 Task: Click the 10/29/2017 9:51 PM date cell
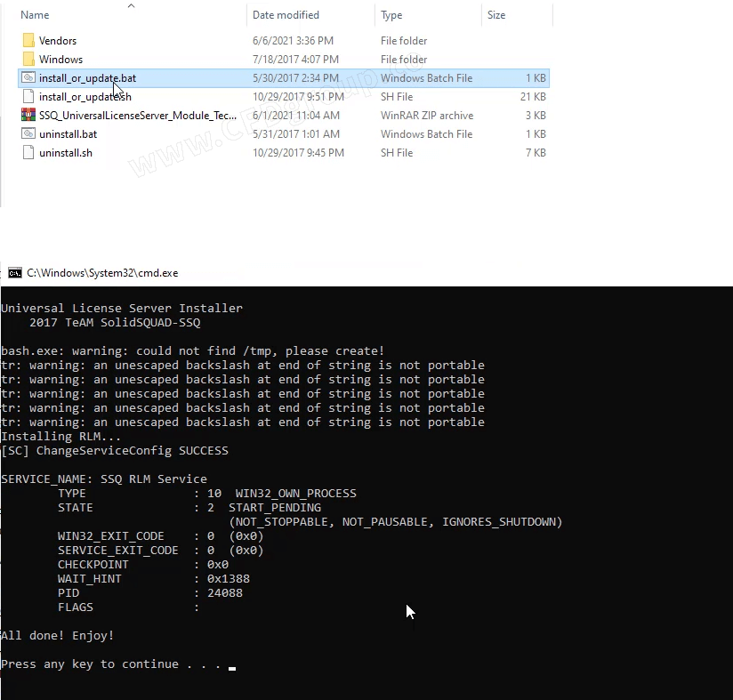coord(298,97)
